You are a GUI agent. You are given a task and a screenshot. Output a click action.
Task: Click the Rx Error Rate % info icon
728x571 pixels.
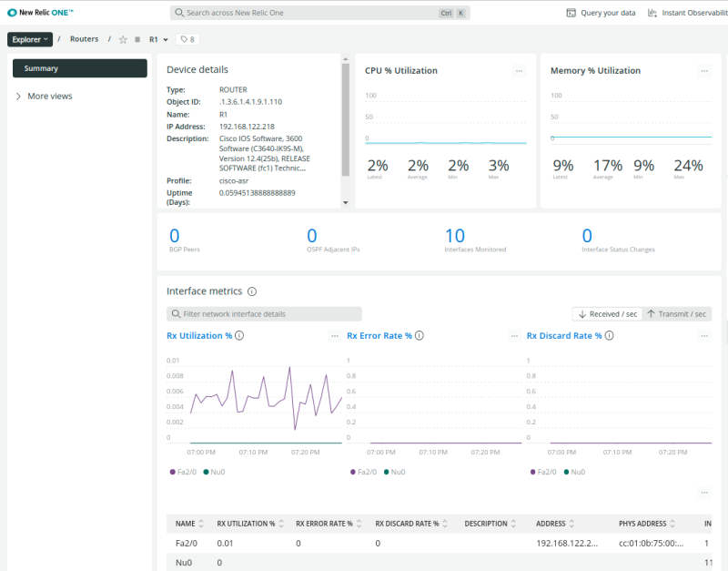[418, 335]
